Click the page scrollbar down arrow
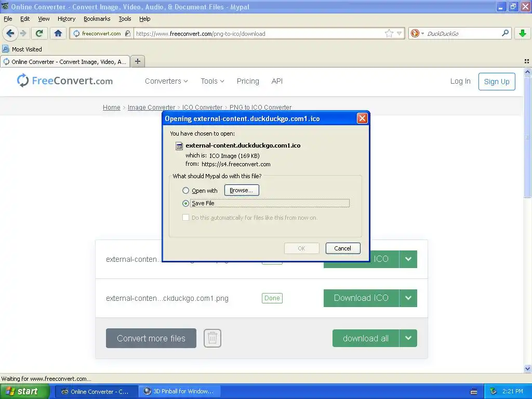532x399 pixels. (527, 368)
